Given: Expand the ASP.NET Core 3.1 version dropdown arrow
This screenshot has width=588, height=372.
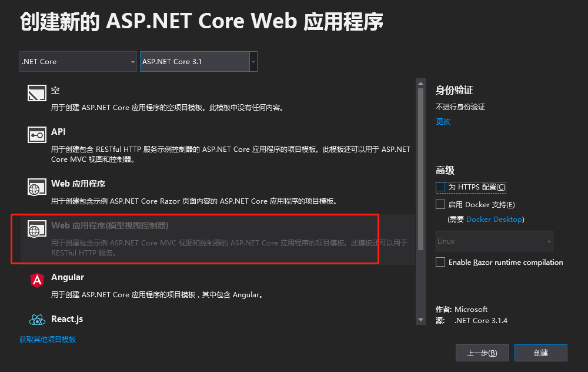Looking at the screenshot, I should [x=253, y=62].
